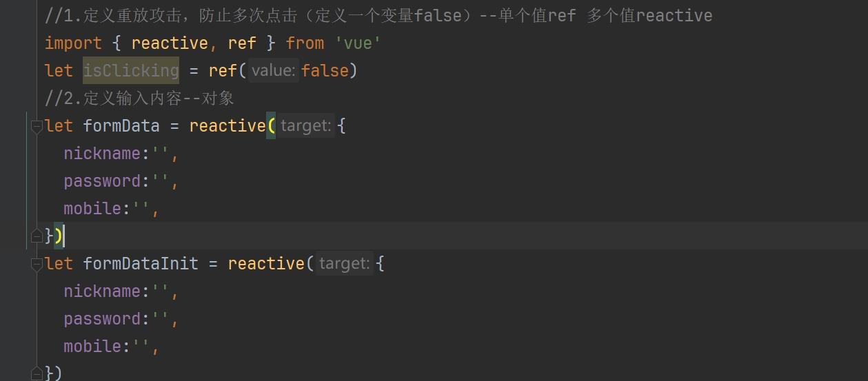Click the 'false' argument of ref call

[x=324, y=70]
